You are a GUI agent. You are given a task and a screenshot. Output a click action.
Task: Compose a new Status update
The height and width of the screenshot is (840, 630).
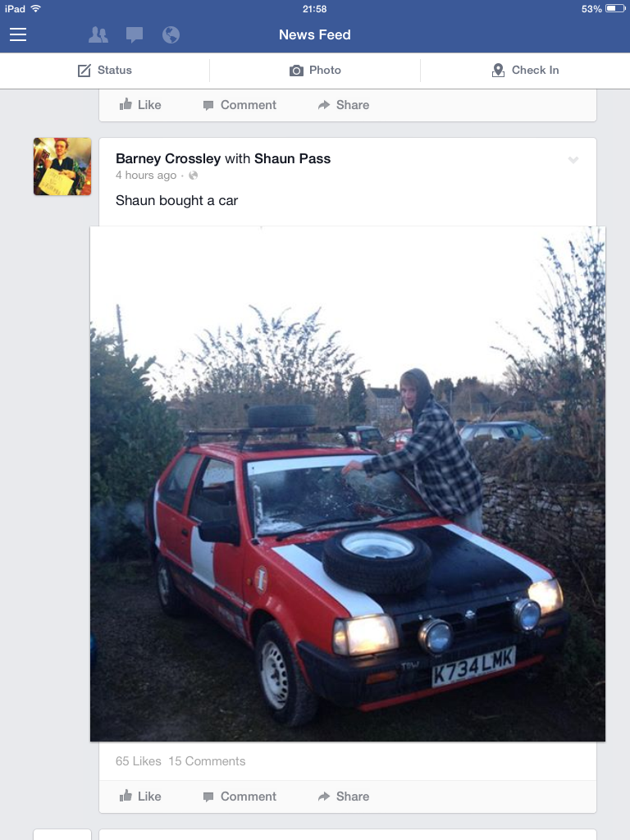click(105, 71)
